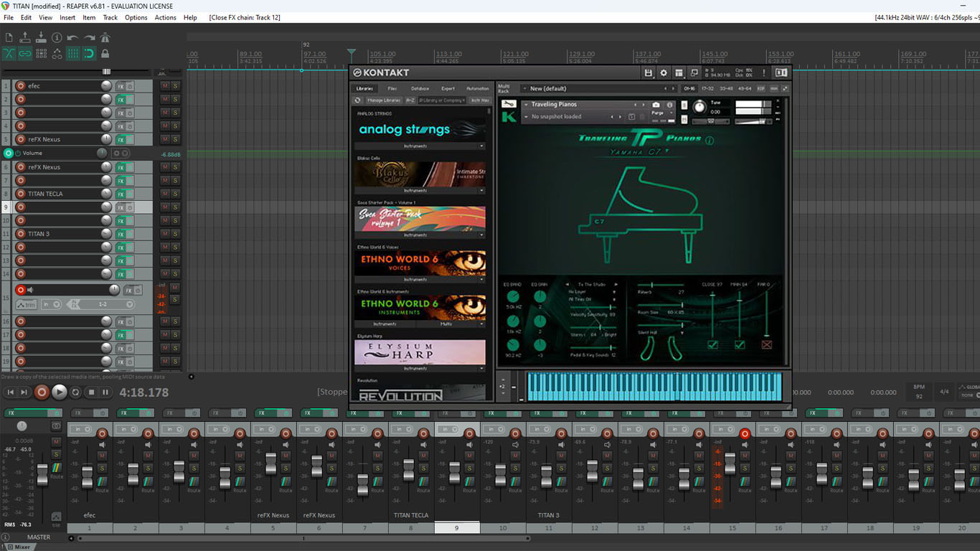Toggle ripple editing grid-squares icon
Viewport: 980px width, 551px height.
point(41,53)
